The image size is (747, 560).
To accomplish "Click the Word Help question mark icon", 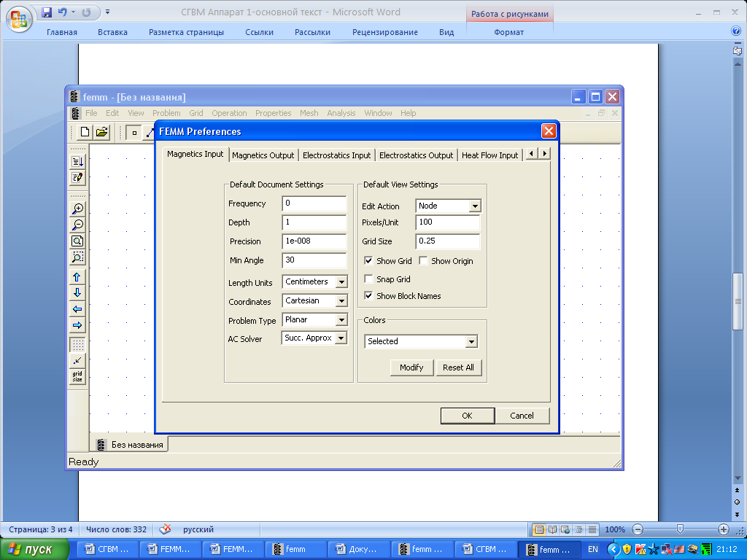I will click(x=736, y=31).
